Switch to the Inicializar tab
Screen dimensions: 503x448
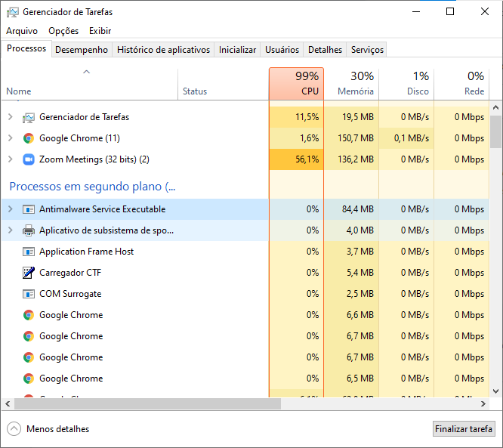click(237, 50)
